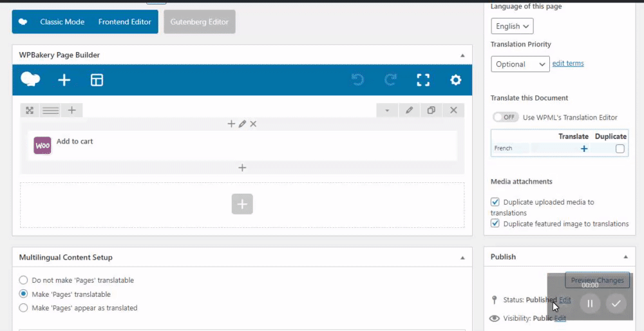Clone this row
Screen dimensions: 644x331
coord(431,110)
